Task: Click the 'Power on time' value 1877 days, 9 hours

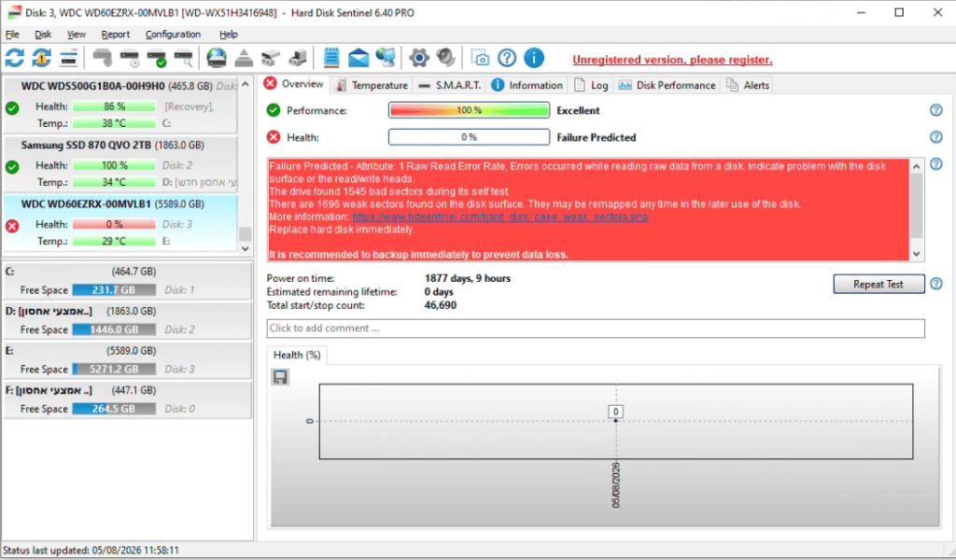Action: tap(468, 278)
